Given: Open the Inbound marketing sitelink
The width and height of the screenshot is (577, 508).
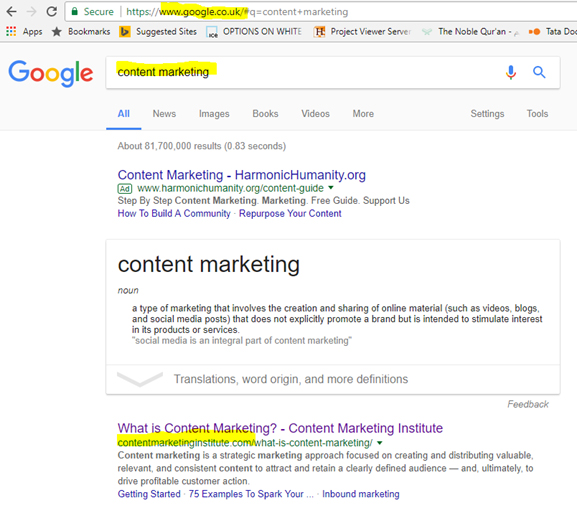Looking at the screenshot, I should (361, 494).
